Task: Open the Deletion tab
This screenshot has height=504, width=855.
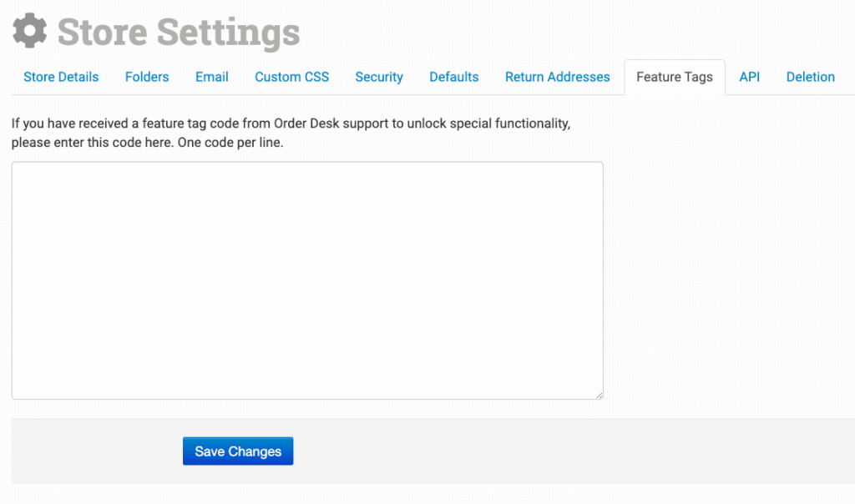Action: tap(811, 77)
